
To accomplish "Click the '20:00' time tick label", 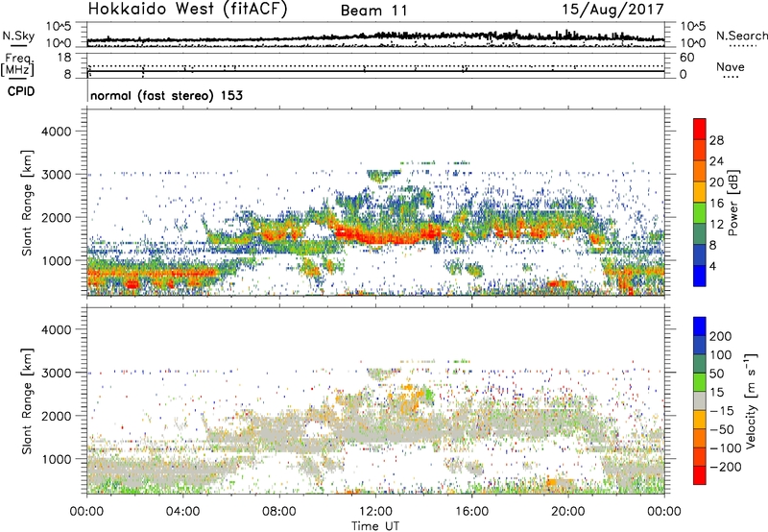I will (x=568, y=512).
